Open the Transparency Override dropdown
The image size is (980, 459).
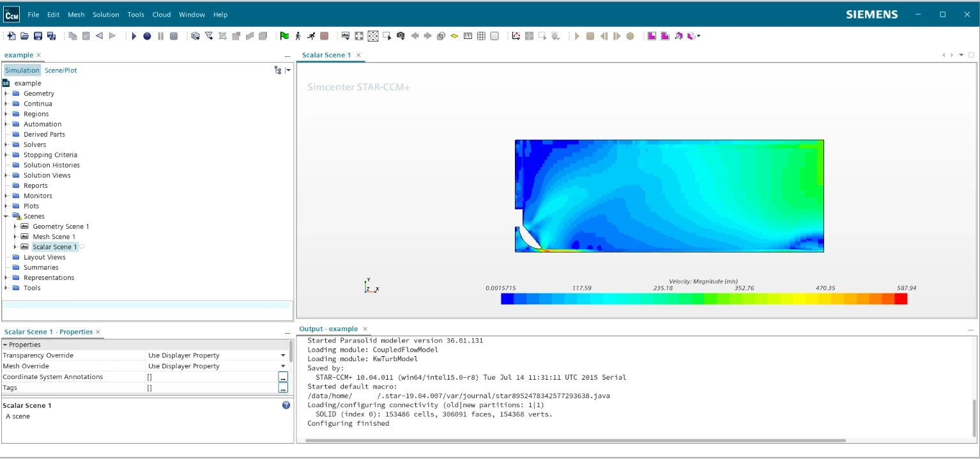point(282,355)
